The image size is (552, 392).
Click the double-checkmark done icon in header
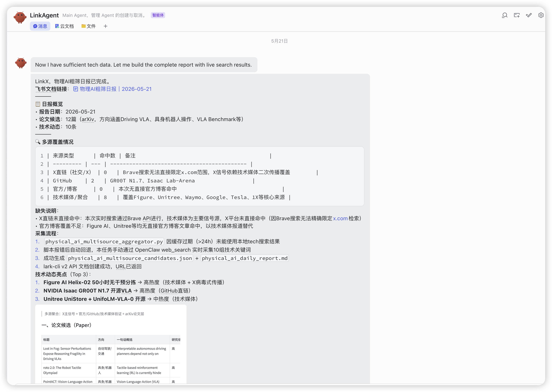(529, 16)
